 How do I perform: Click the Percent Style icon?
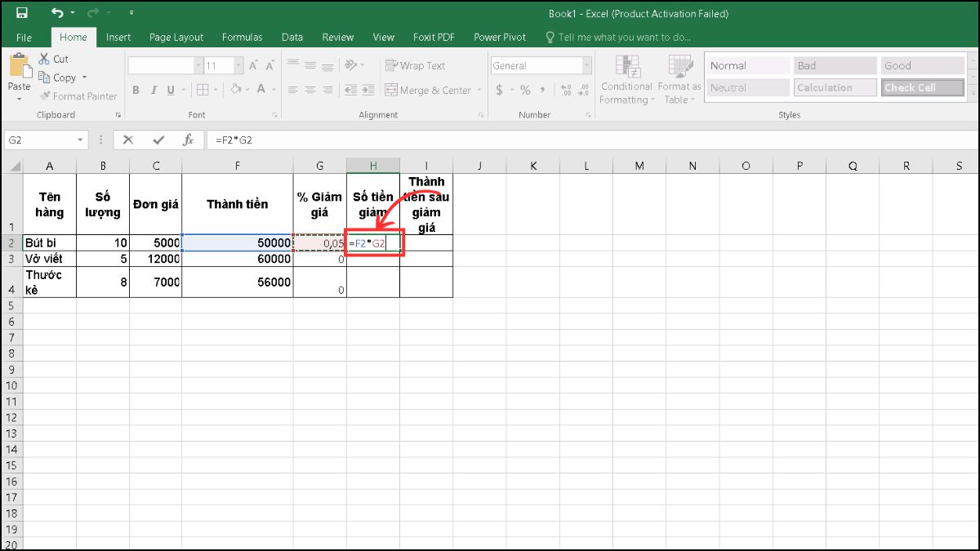click(x=523, y=91)
